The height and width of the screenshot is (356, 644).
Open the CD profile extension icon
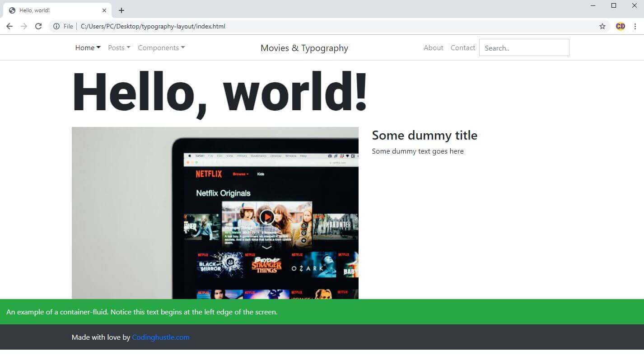click(x=621, y=26)
